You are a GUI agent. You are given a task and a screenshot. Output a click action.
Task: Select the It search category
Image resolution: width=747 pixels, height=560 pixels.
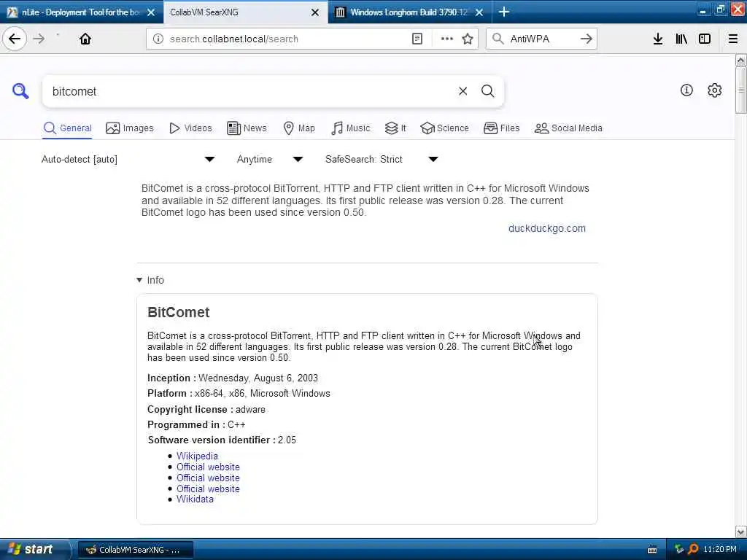tap(395, 128)
